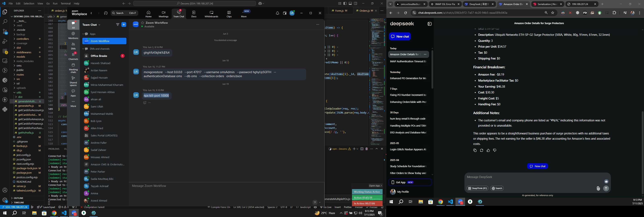The height and width of the screenshot is (217, 644).
Task: Open Team Chat dropdown arrow
Action: (99, 25)
